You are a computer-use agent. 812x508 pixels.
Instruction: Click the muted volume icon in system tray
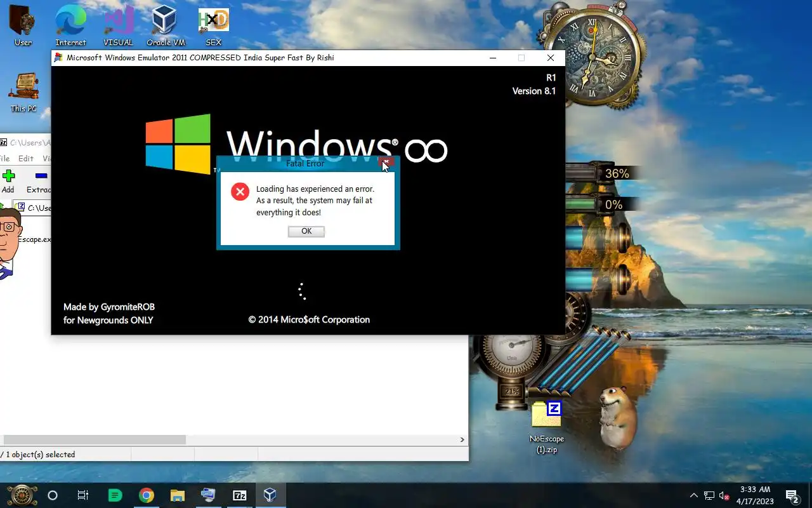pos(724,495)
